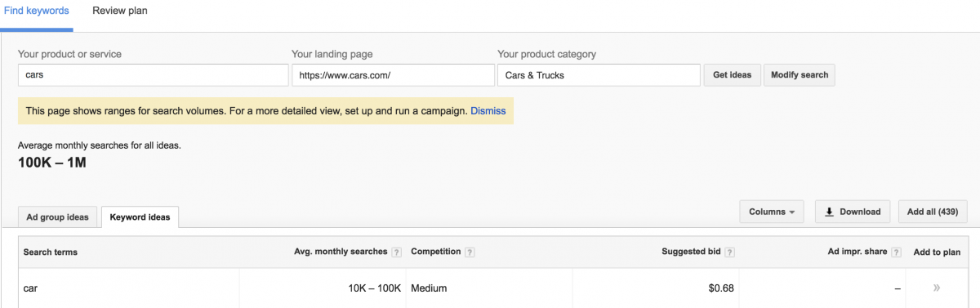Open help icon for Avg. monthly searches
Image resolution: width=980 pixels, height=308 pixels.
396,252
